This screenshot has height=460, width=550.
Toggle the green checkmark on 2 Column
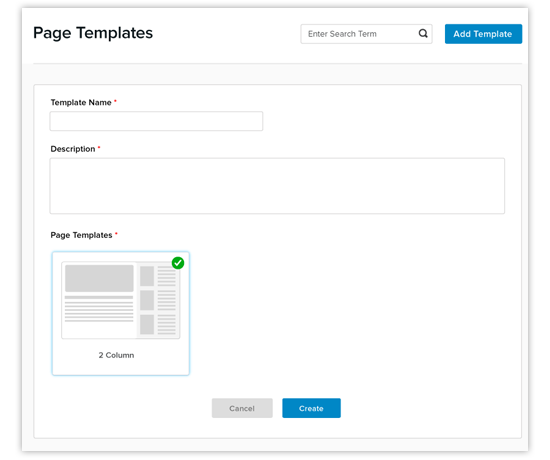[178, 263]
